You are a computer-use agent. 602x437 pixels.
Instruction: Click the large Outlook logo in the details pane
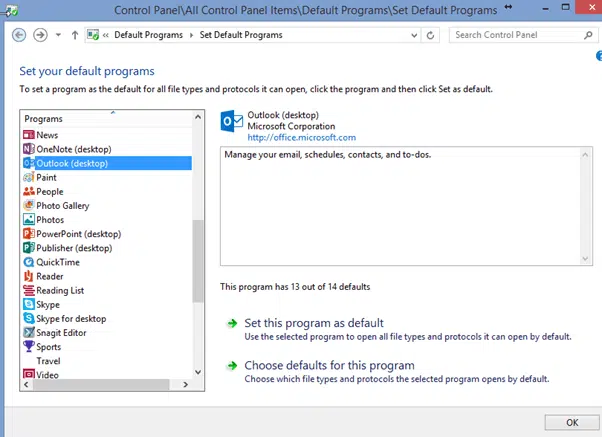click(x=232, y=121)
